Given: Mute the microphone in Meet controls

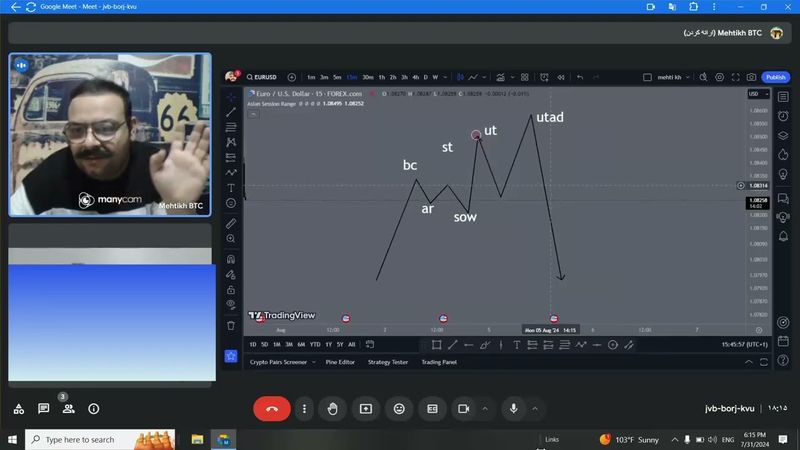Looking at the screenshot, I should 513,408.
